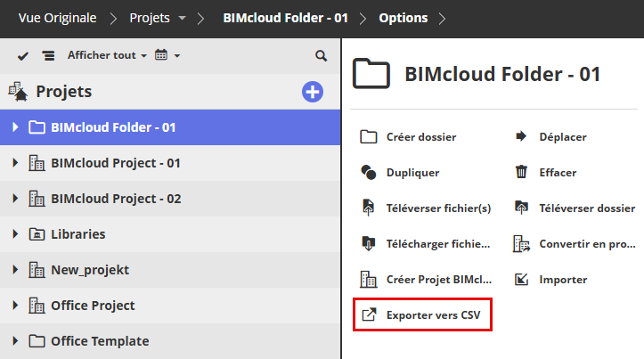Click Créer dossier folder icon

369,137
